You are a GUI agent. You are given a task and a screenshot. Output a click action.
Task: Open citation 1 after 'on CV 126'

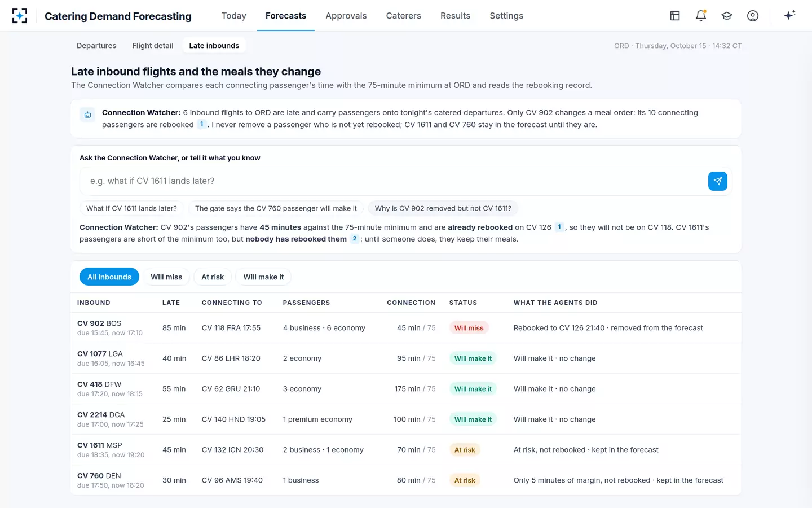point(559,227)
